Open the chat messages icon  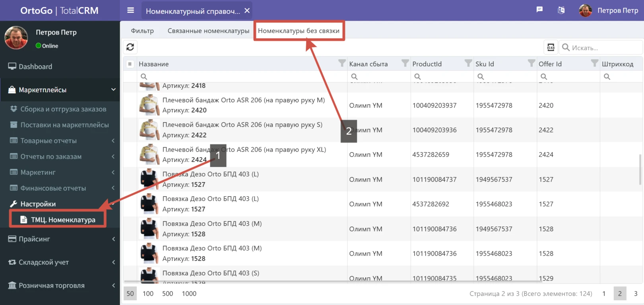(x=539, y=10)
